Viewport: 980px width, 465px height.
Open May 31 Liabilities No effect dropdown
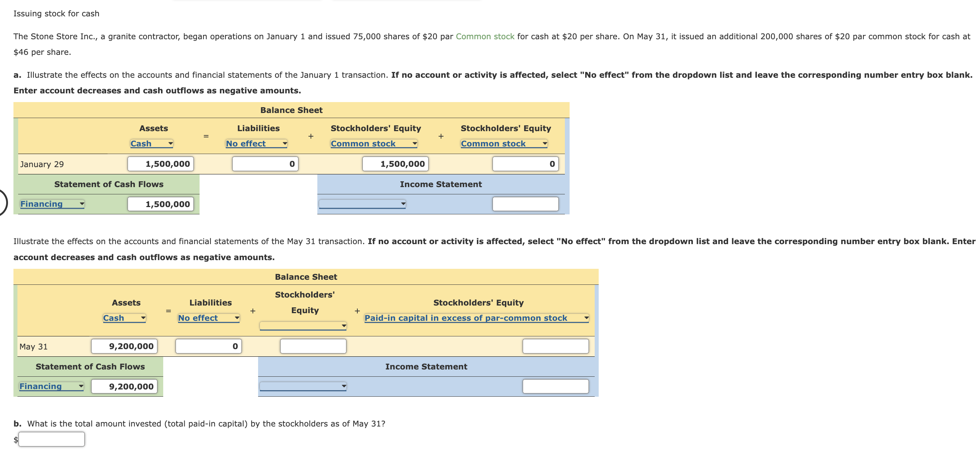(x=209, y=318)
